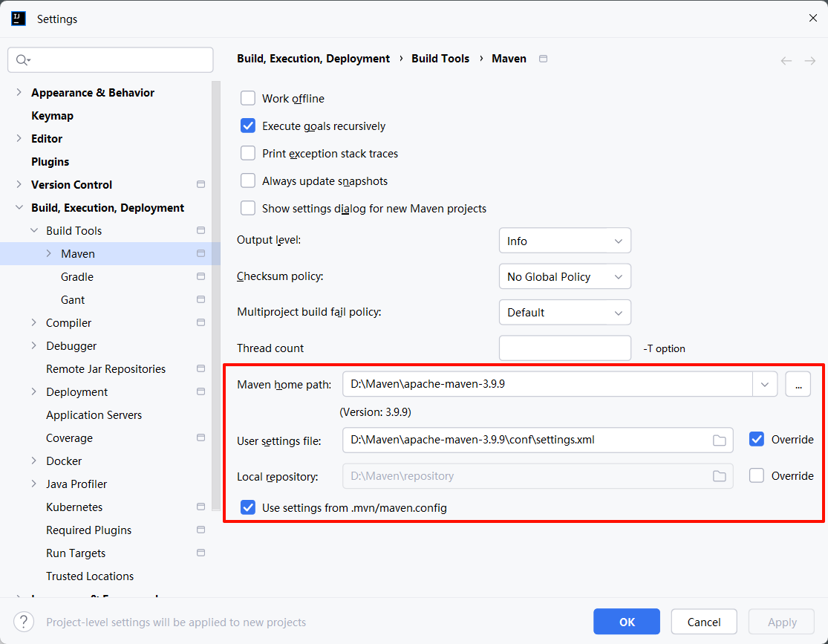The height and width of the screenshot is (644, 828).
Task: Uncheck Use settings from .mvn/maven.config
Action: 248,508
